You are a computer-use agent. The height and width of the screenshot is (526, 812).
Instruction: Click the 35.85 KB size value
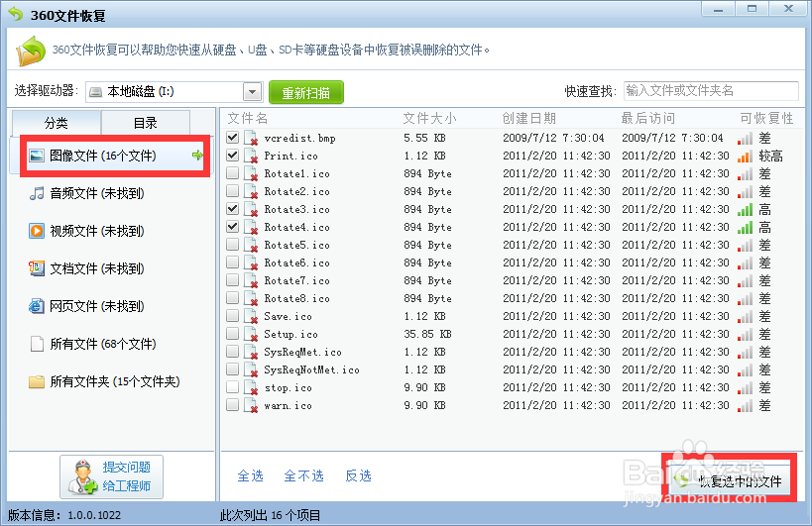(427, 334)
